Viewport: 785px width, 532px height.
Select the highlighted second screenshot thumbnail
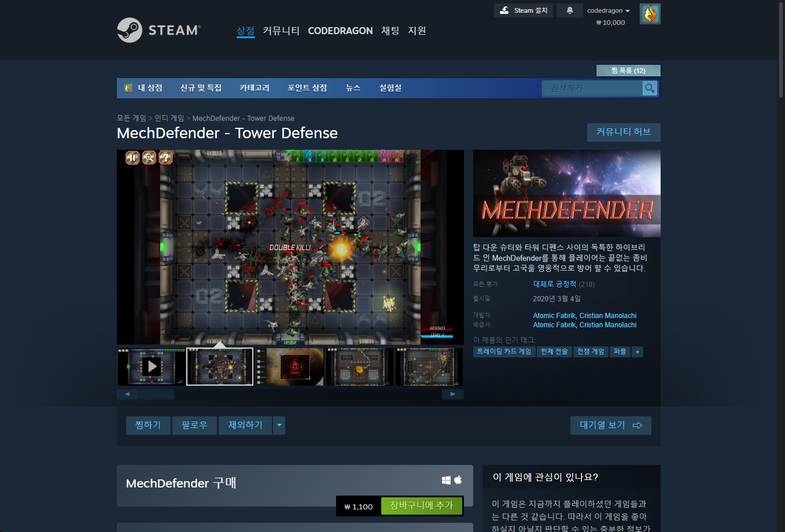pyautogui.click(x=220, y=367)
